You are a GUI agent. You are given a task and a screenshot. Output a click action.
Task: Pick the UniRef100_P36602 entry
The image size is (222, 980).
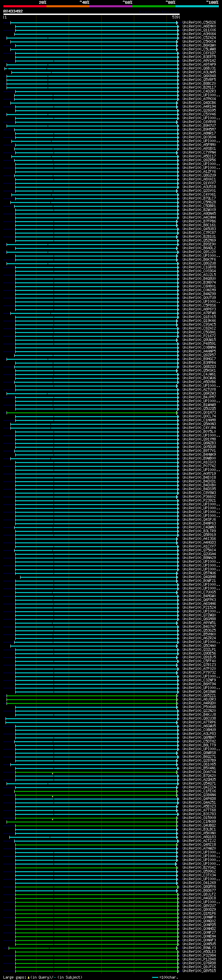pos(199,496)
